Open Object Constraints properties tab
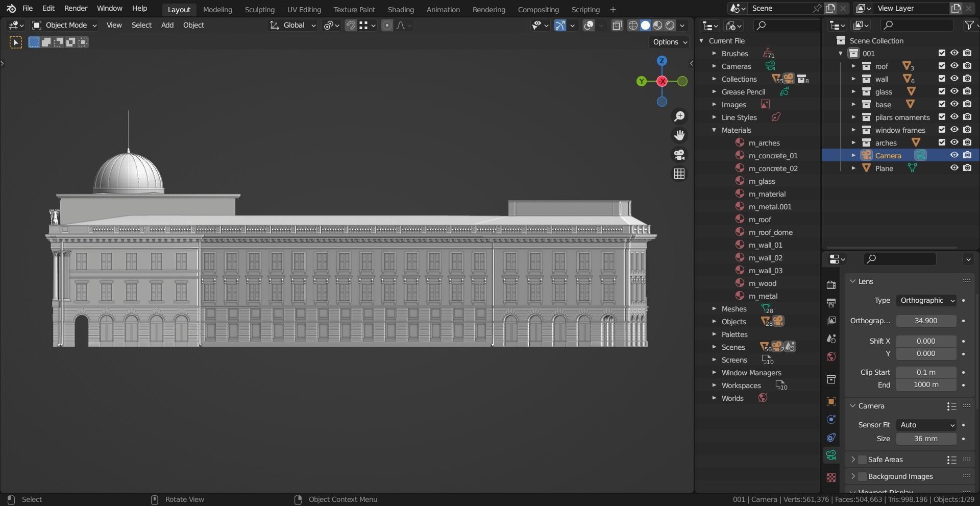This screenshot has width=980, height=506. [831, 438]
